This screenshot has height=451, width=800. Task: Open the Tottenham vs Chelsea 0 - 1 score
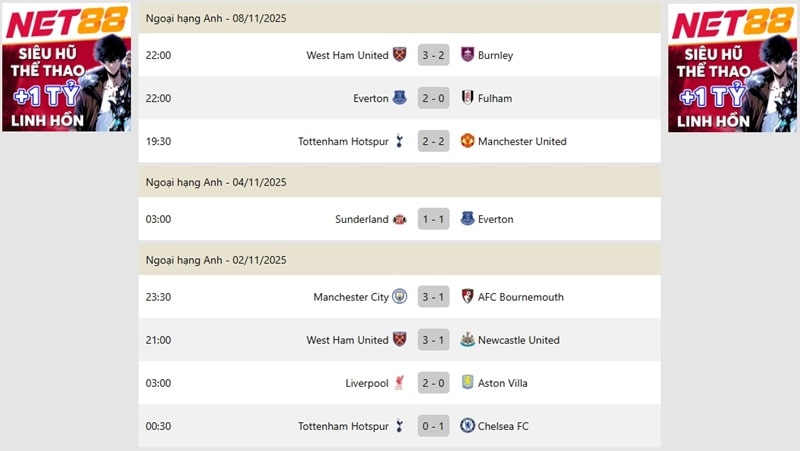point(433,426)
